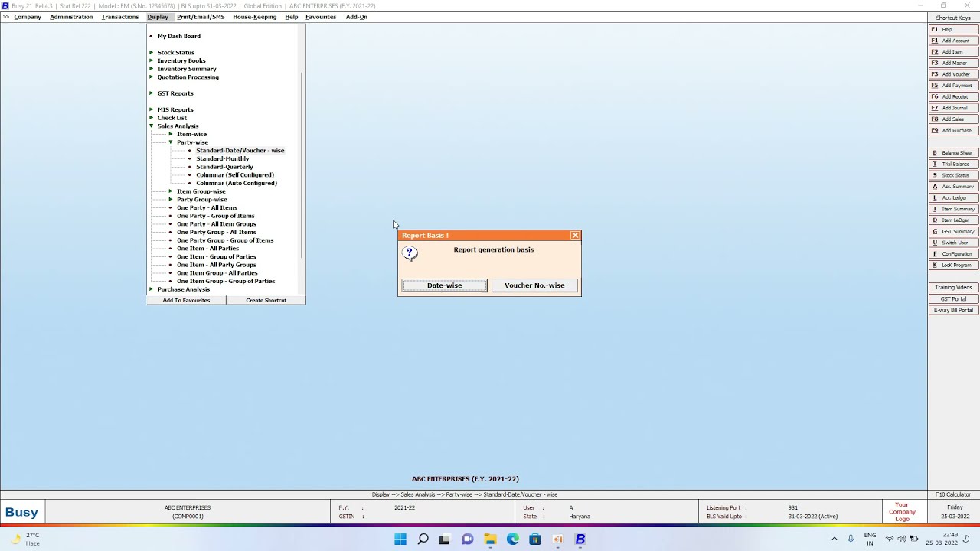Click the Busy logo in the status bar
Viewport: 980px width, 551px height.
coord(21,512)
